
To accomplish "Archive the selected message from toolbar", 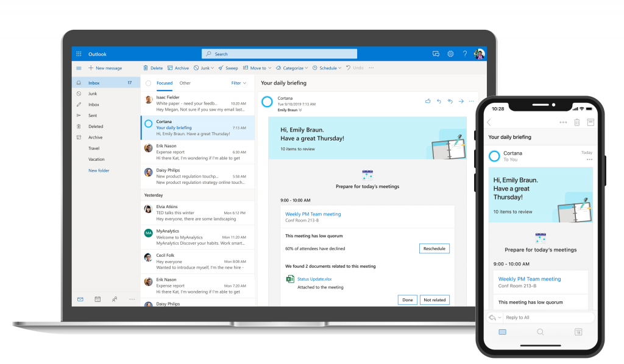I will 179,68.
